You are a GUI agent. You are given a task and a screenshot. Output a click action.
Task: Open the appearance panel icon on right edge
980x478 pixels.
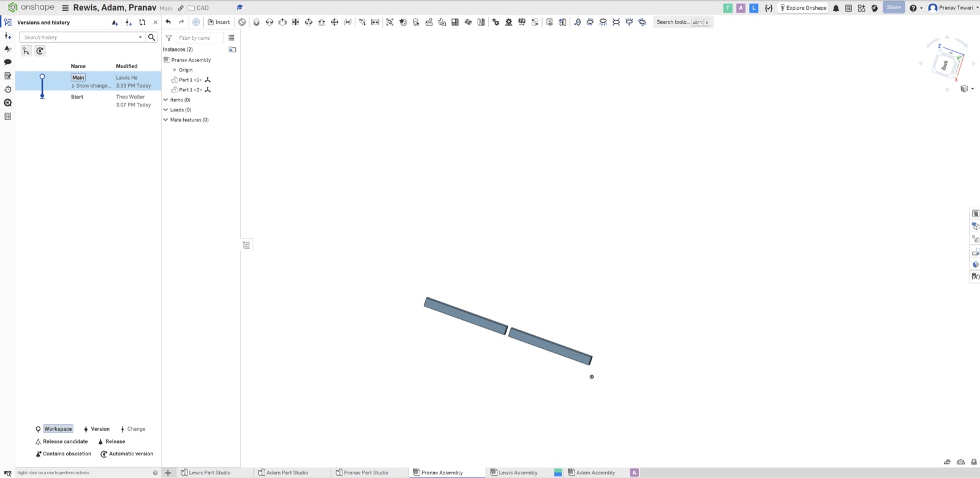[x=975, y=265]
